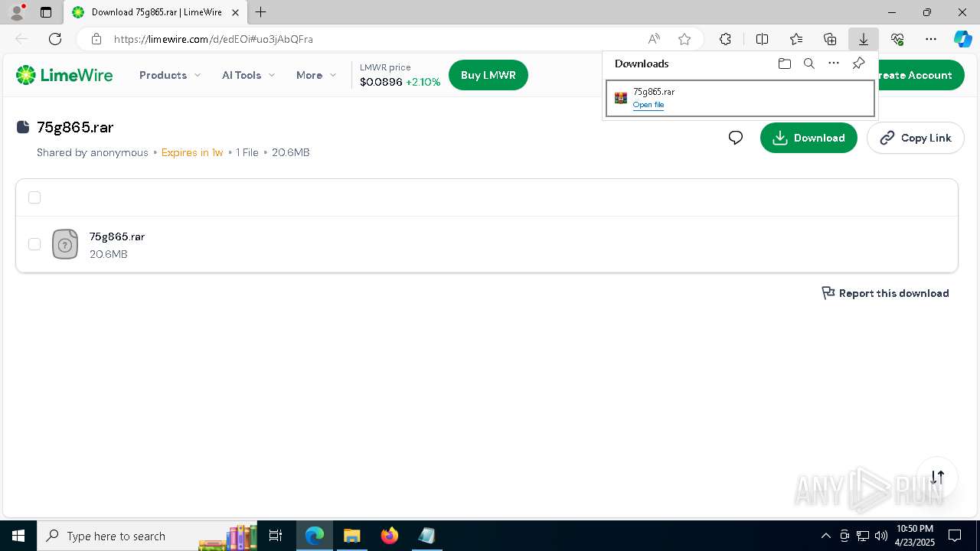Click Open file link for 75g865.rar

click(x=648, y=105)
